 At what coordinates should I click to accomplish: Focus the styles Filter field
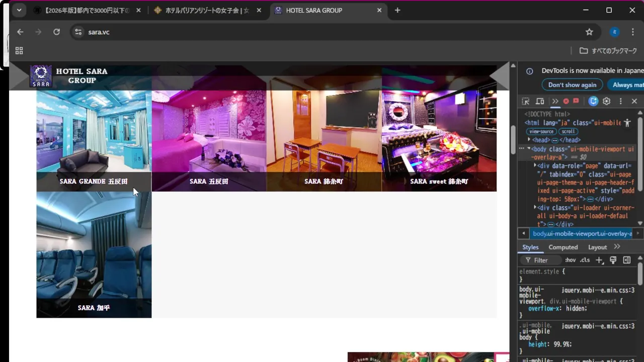coord(541,260)
